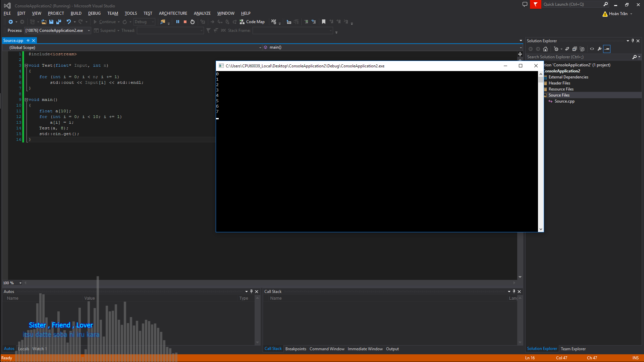Open Properties wrench in Solution Explorer

[x=599, y=49]
